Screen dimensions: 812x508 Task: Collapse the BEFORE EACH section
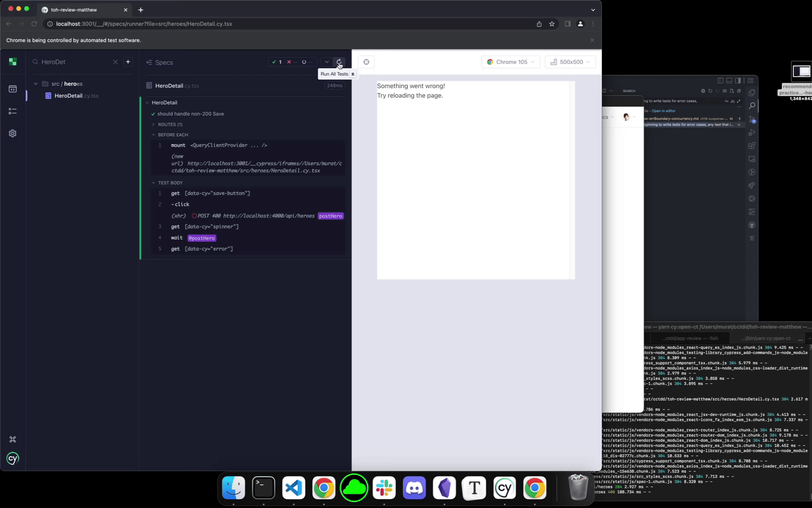(x=172, y=135)
